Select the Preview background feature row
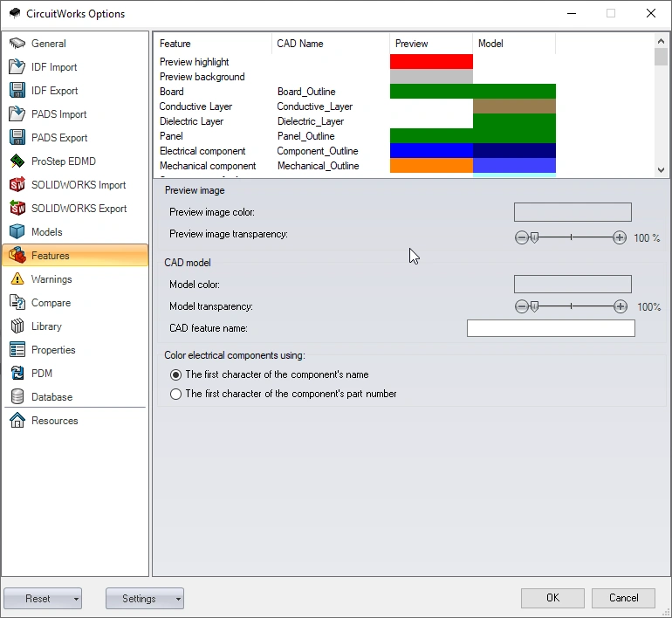The image size is (672, 618). click(355, 77)
